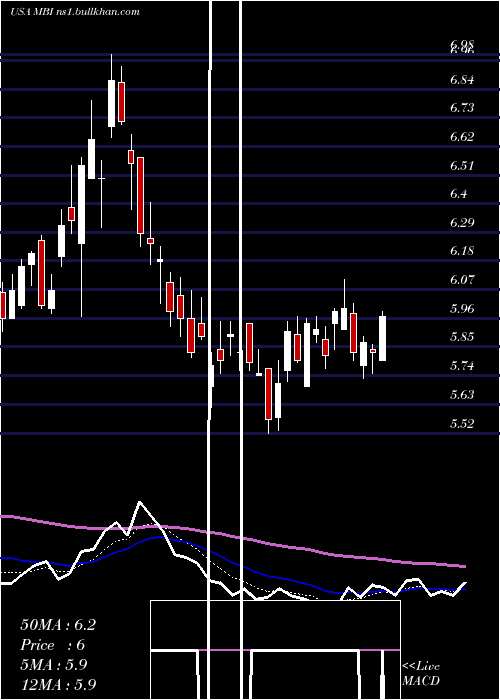Viewport: 500px width, 700px height.
Task: Click the 6.62 price axis label
Action: tap(462, 137)
